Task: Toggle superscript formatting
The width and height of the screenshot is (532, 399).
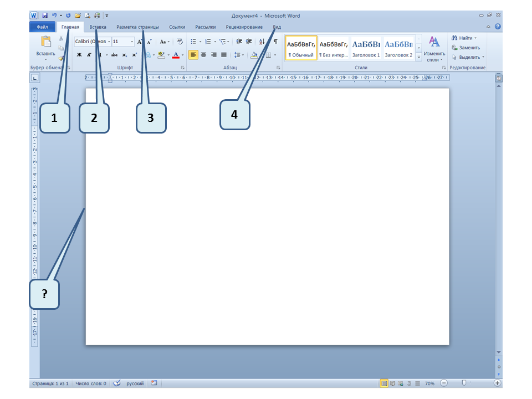Action: [134, 55]
